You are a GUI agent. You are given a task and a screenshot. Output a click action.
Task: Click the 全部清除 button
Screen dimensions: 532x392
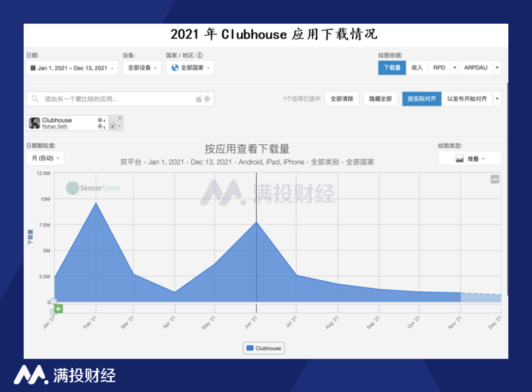click(342, 99)
